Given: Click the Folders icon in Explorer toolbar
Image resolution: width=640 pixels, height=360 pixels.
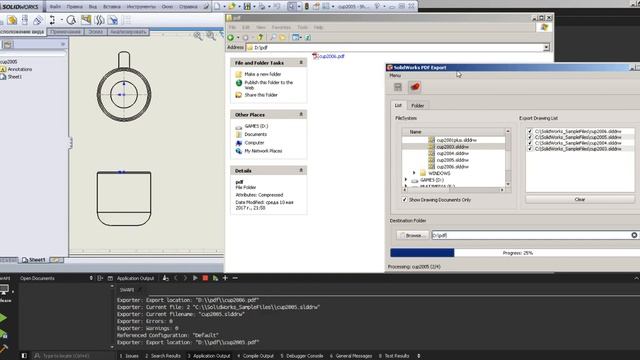Looking at the screenshot, I should click(x=282, y=38).
